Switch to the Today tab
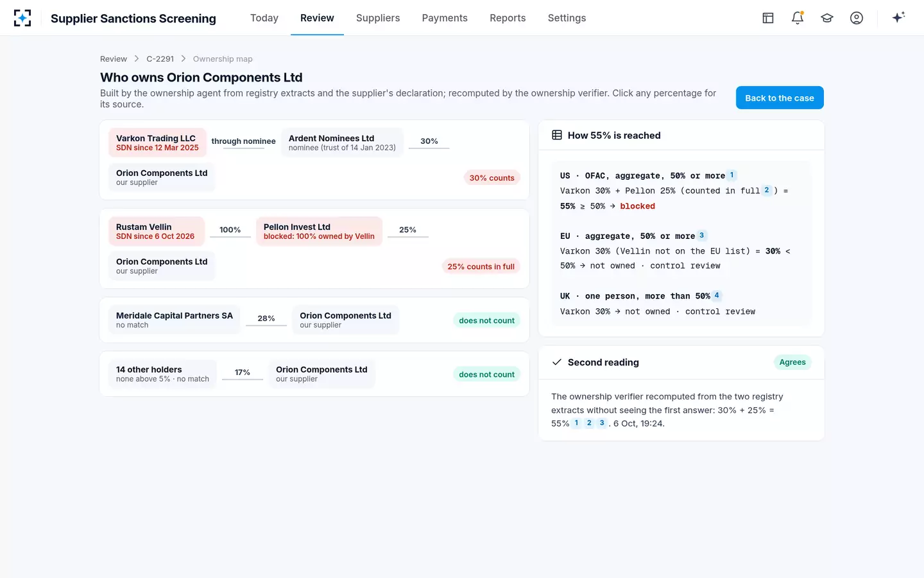The width and height of the screenshot is (924, 578). (x=264, y=18)
